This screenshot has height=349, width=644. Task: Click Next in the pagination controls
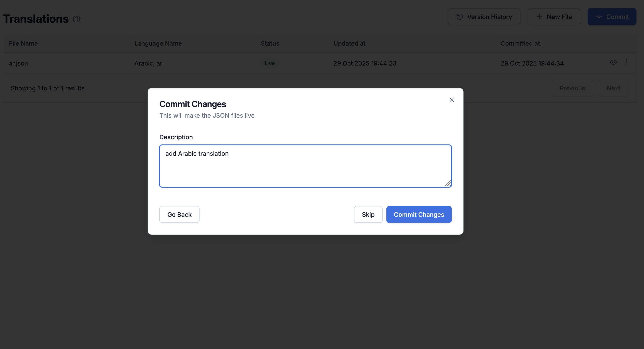613,88
